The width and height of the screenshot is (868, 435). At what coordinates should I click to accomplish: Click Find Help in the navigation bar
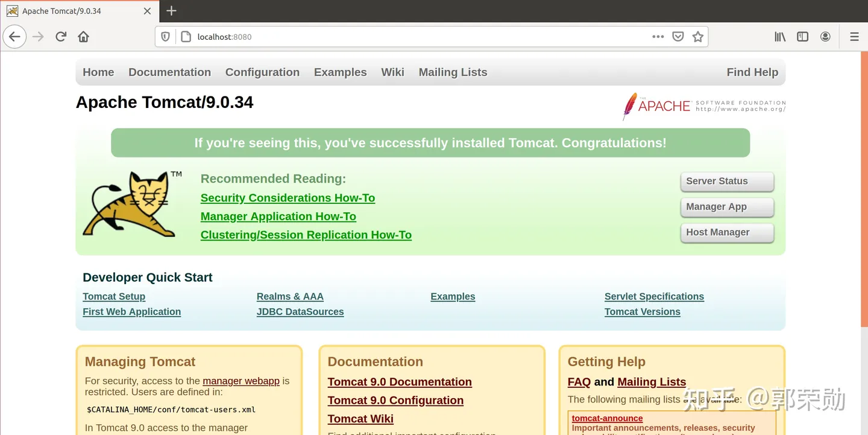coord(752,72)
